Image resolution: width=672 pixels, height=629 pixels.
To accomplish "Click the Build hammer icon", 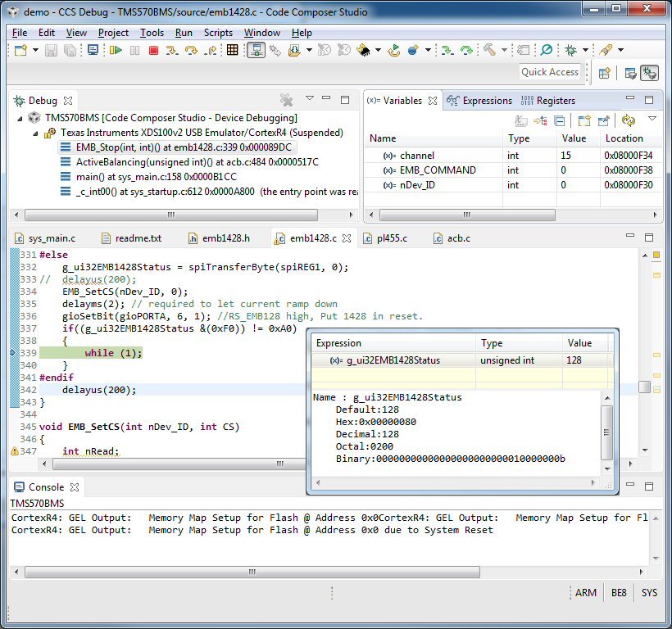I will 489,50.
